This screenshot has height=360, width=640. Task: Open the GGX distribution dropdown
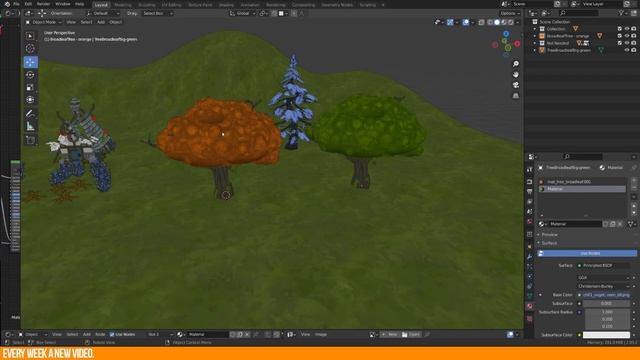(x=604, y=278)
